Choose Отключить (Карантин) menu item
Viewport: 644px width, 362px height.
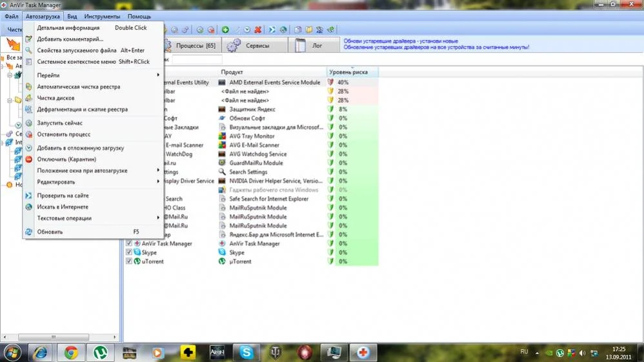coord(94,159)
